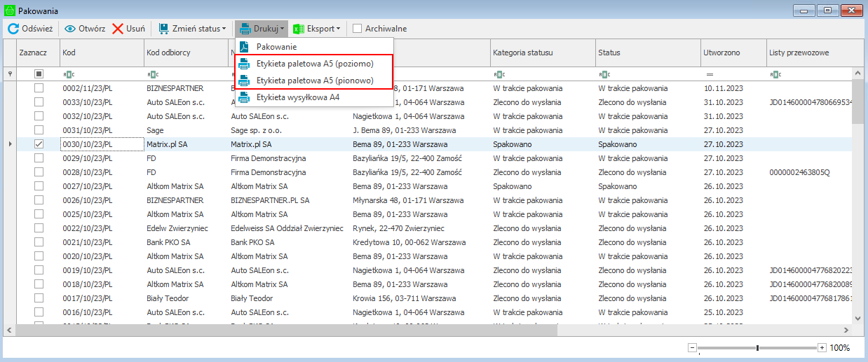Open the Eksport dropdown arrow
Image resolution: width=868 pixels, height=362 pixels.
338,29
